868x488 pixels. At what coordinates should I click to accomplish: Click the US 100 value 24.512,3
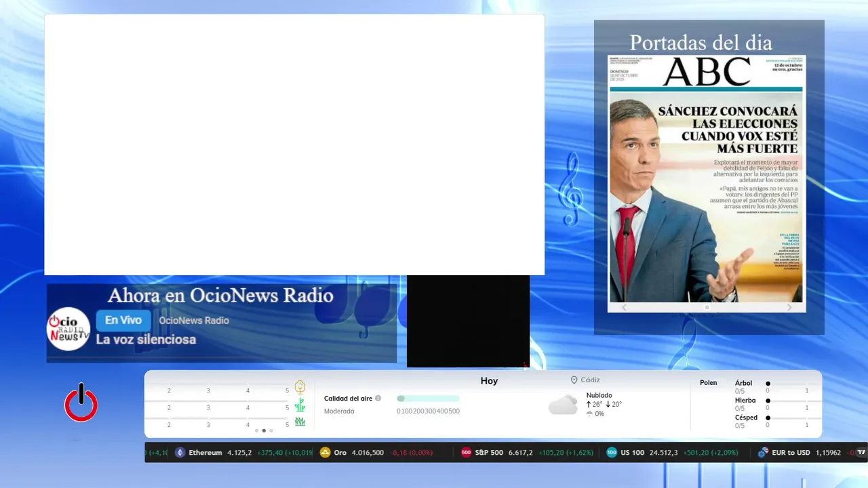click(x=663, y=453)
